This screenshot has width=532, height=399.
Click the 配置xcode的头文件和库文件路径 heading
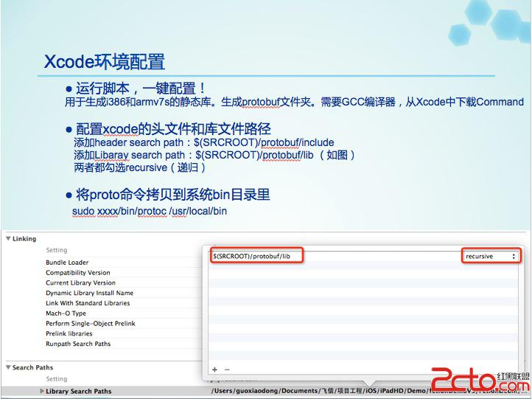click(x=173, y=129)
